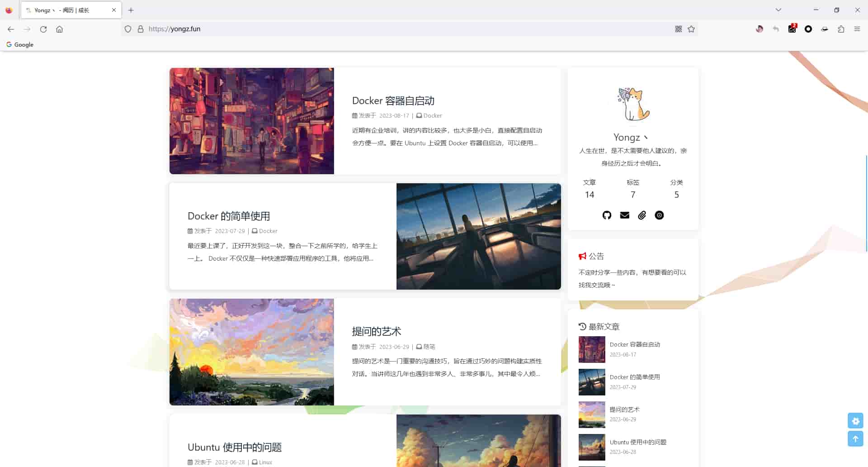
Task: Open post title Ubuntu 使用中的问题 in main list
Action: tap(235, 447)
